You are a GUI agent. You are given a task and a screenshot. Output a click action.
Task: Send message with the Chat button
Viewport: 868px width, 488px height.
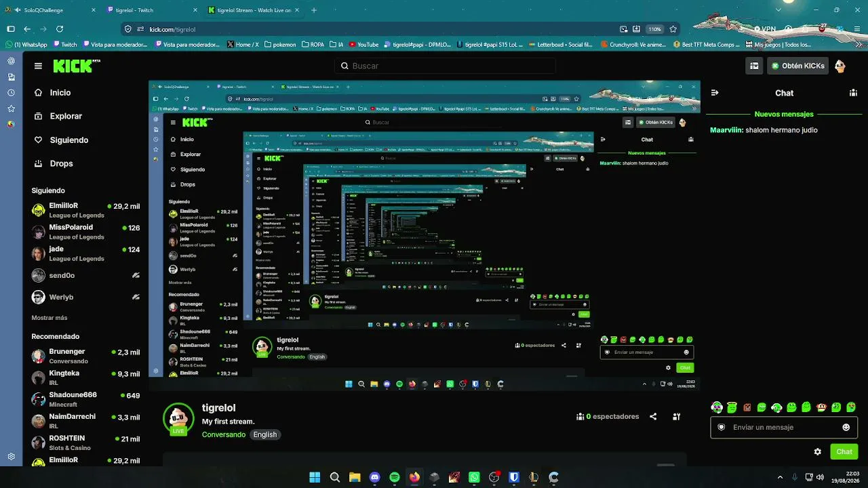point(844,451)
